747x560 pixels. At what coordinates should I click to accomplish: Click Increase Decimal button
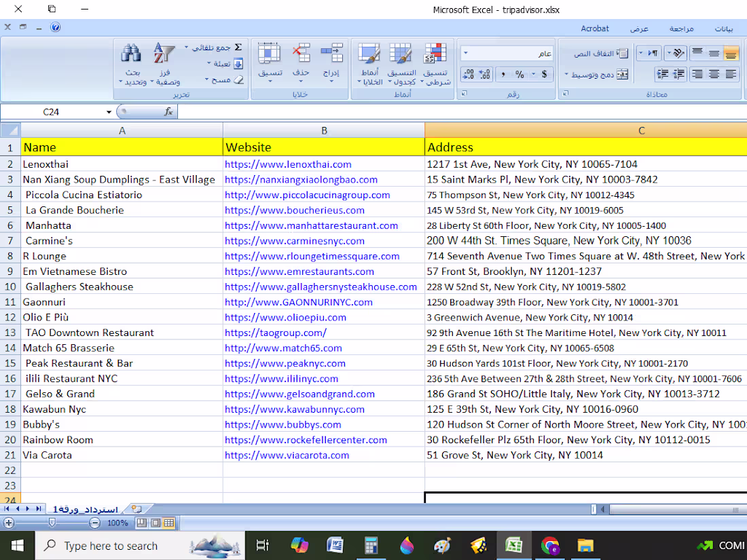click(484, 74)
